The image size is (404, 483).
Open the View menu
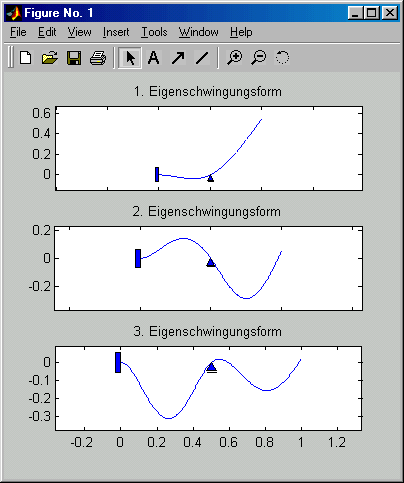tap(79, 32)
